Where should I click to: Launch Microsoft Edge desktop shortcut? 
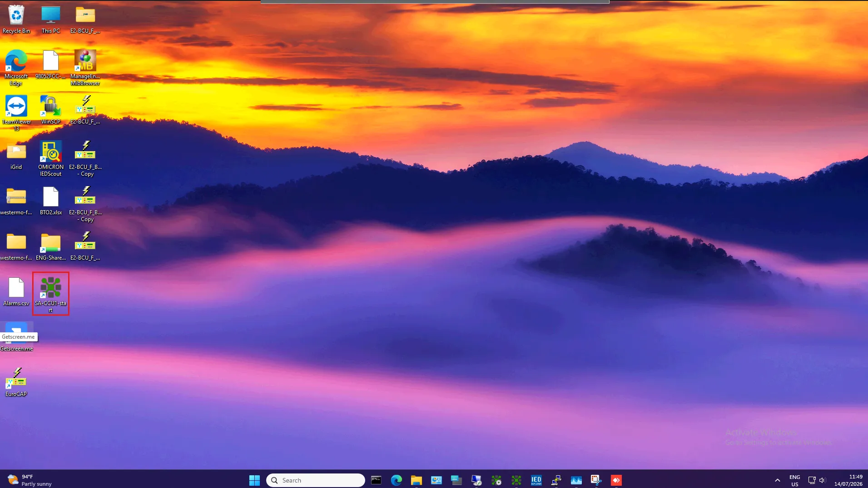tap(16, 67)
